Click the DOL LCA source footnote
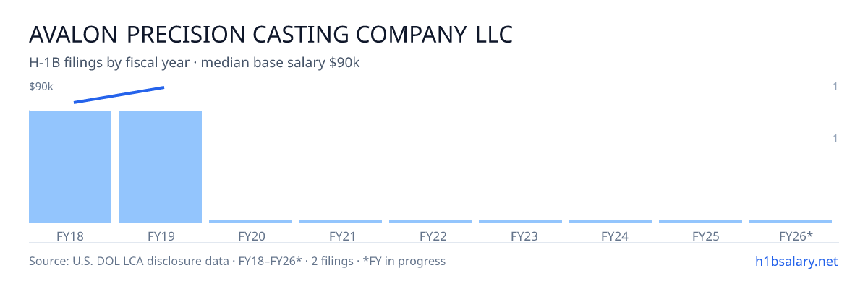Screen dimensions: 868x289 pos(237,261)
